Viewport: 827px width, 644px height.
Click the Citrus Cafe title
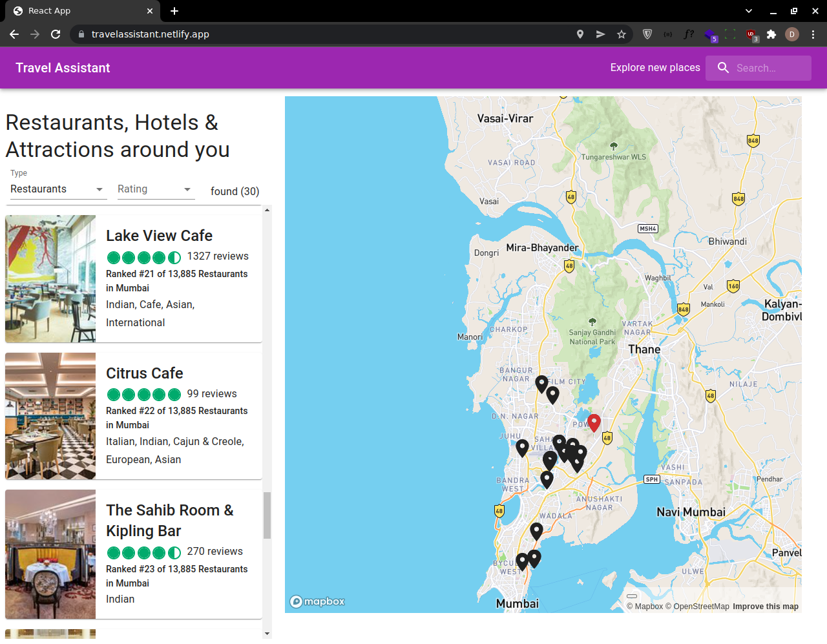tap(145, 373)
